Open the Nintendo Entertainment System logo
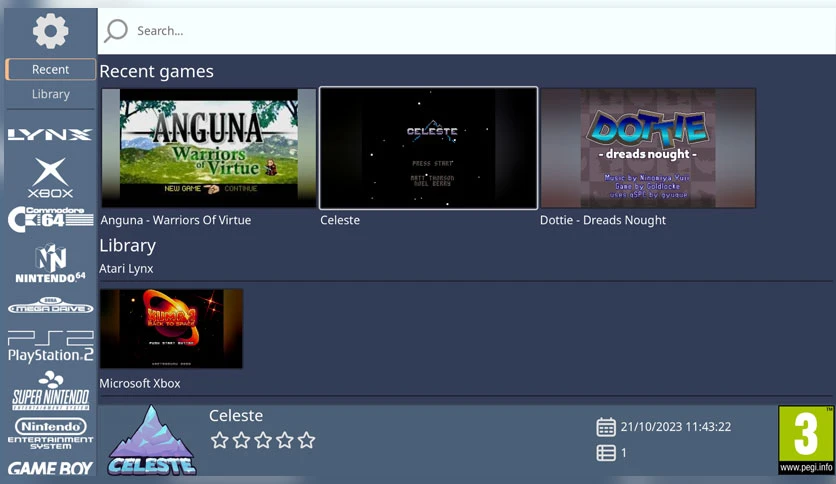This screenshot has width=836, height=484. 51,433
